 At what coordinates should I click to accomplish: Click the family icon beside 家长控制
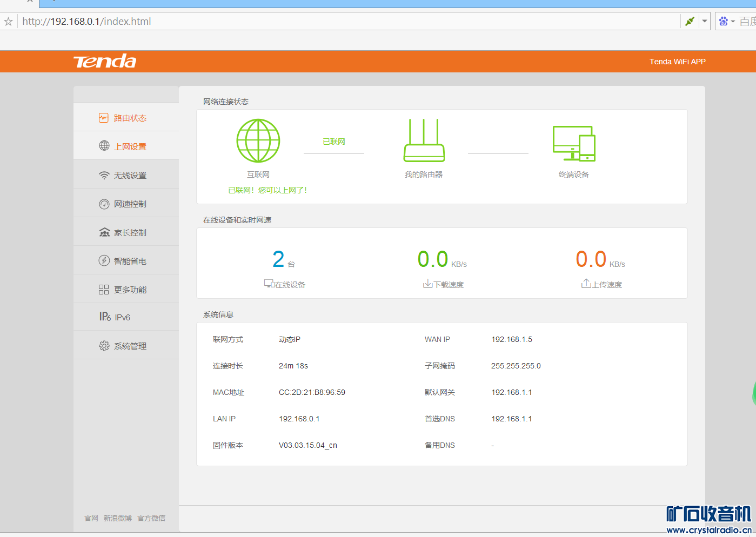click(104, 232)
